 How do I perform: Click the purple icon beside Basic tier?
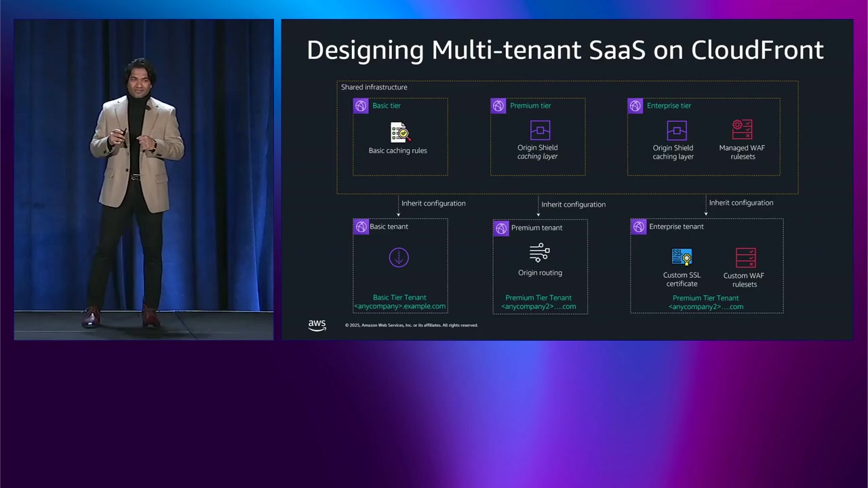click(x=361, y=106)
